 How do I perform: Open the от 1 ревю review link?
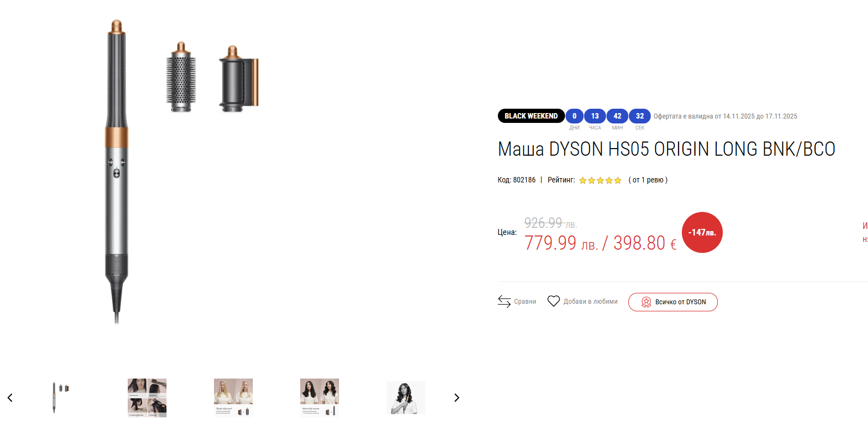pos(648,180)
